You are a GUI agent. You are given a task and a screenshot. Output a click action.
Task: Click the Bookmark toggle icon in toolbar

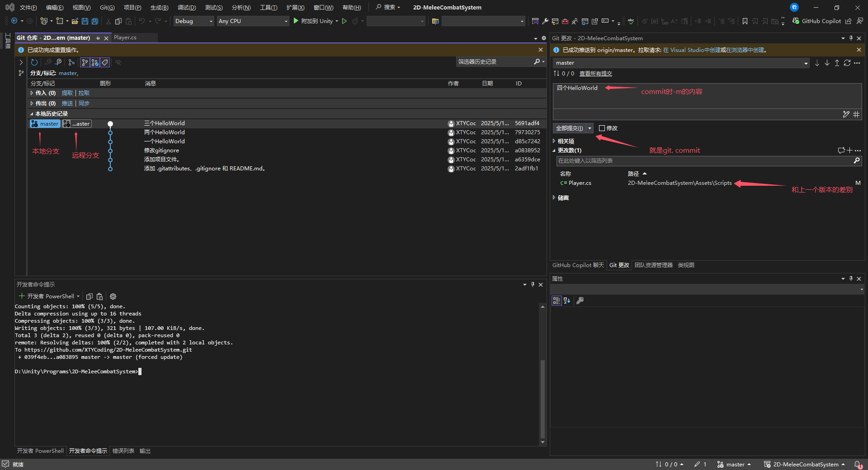click(x=745, y=21)
